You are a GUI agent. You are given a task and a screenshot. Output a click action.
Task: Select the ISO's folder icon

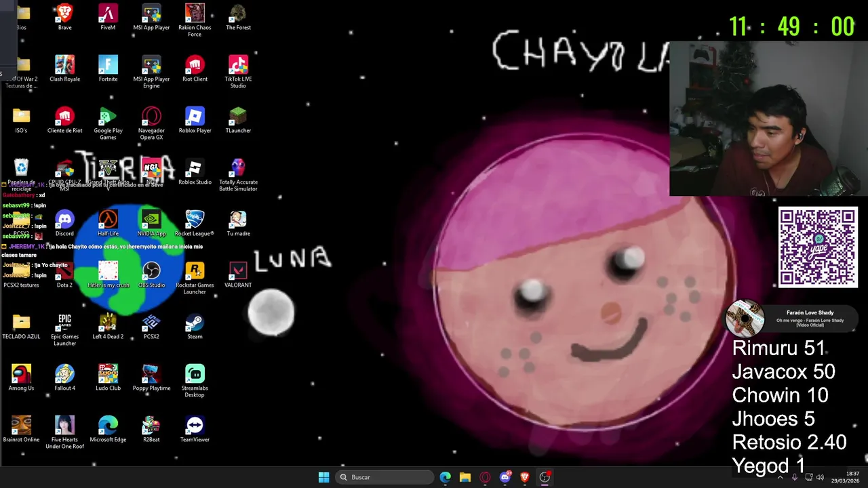pyautogui.click(x=21, y=120)
